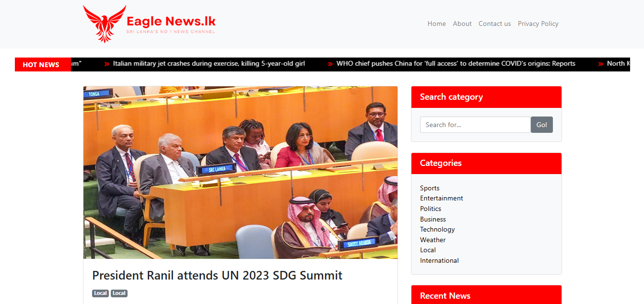Open the President Ranil UN Summit article title
644x304 pixels.
(x=217, y=275)
